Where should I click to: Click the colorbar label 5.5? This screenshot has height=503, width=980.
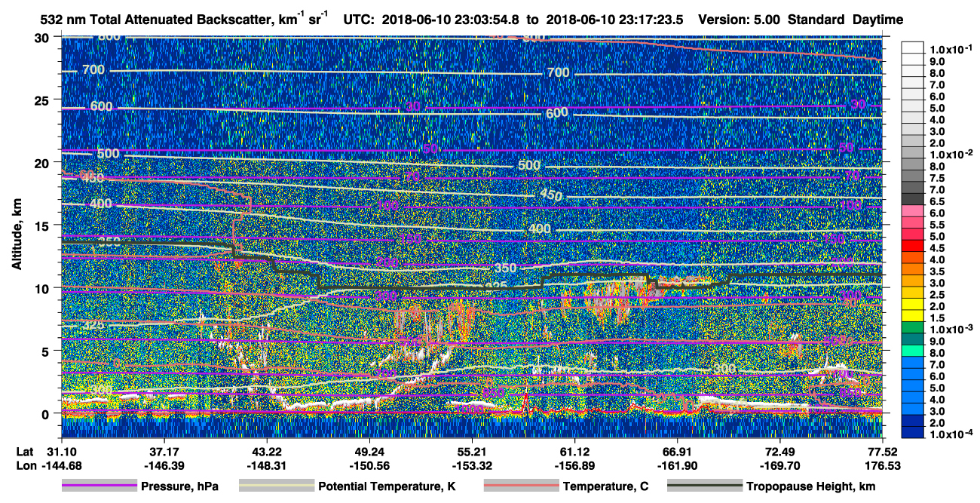point(936,225)
